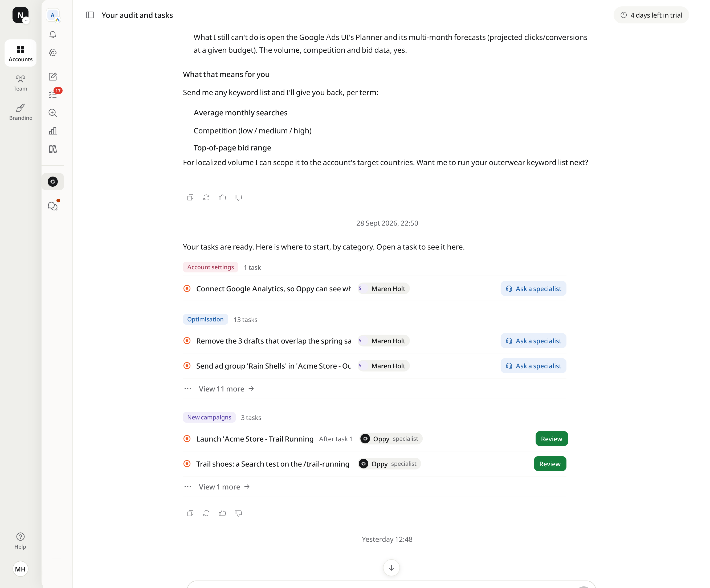Regenerate the keyword planner reply
The width and height of the screenshot is (710, 588).
point(206,198)
